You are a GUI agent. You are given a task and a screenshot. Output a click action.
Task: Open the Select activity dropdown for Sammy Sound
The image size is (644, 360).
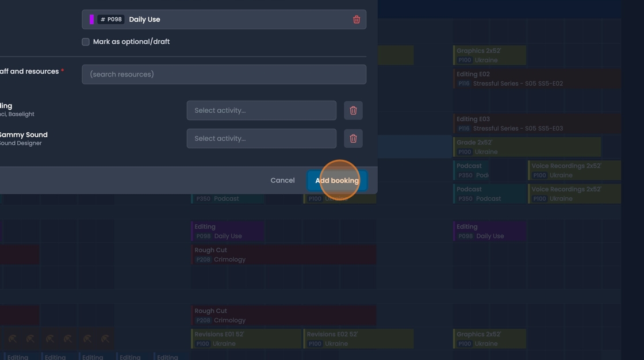click(261, 138)
